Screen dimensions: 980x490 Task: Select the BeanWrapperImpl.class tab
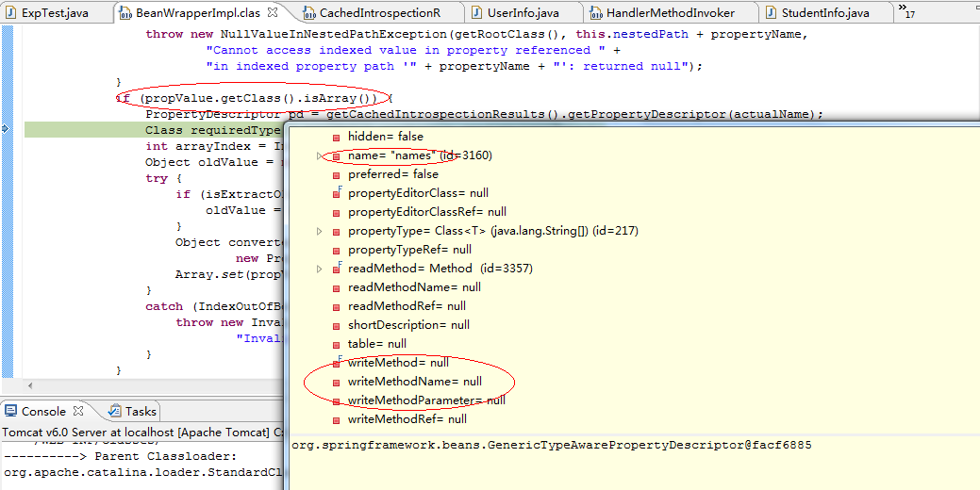[x=199, y=12]
